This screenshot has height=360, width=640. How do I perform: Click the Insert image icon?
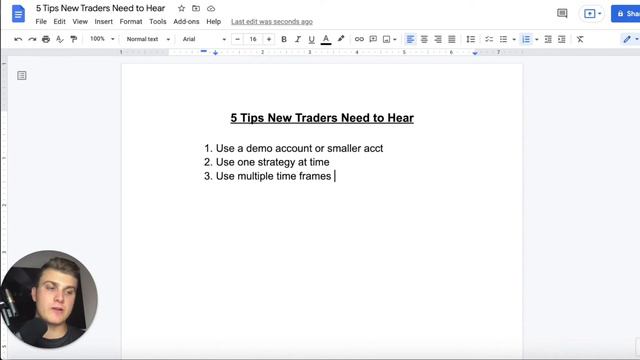[386, 39]
